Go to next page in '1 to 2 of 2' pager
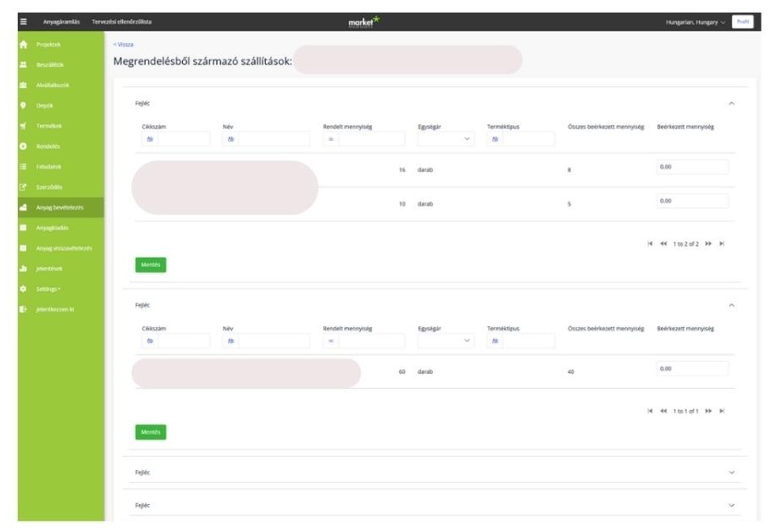The image size is (782, 532). pyautogui.click(x=708, y=244)
